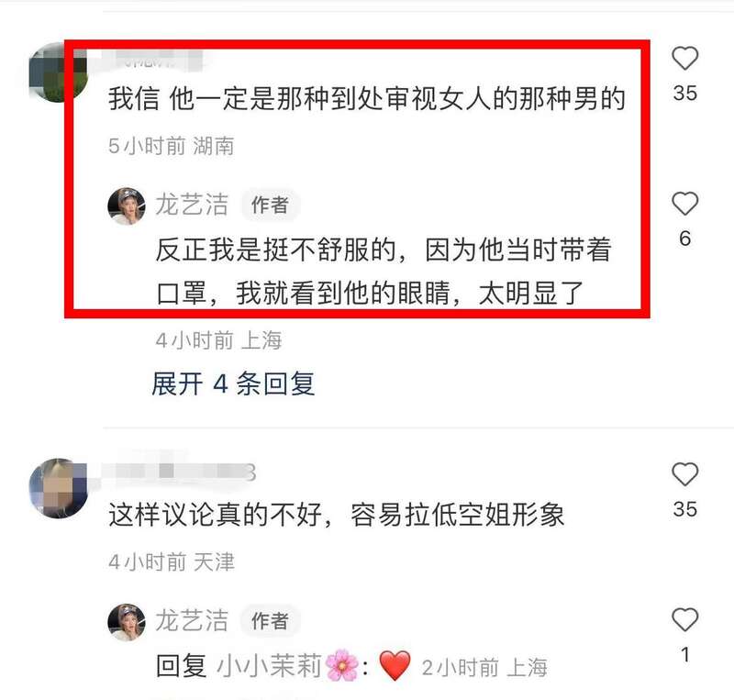Open the blurred avatar of the Tianjin commenter
This screenshot has width=734, height=700.
[58, 488]
